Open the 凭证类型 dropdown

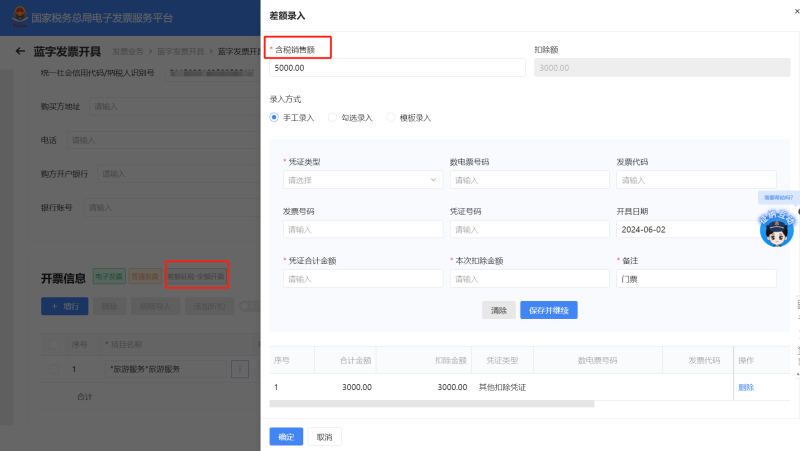tap(363, 180)
